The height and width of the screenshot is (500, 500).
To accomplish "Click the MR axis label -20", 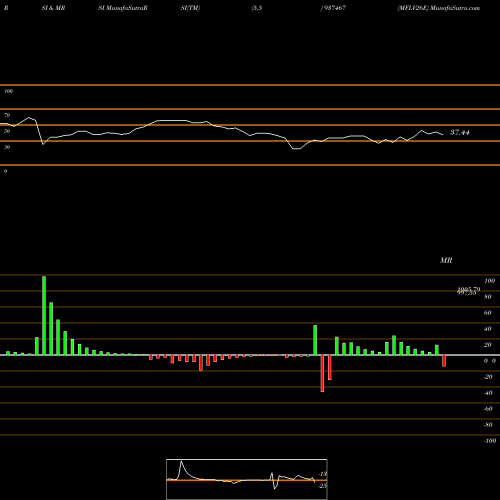I will point(488,377).
